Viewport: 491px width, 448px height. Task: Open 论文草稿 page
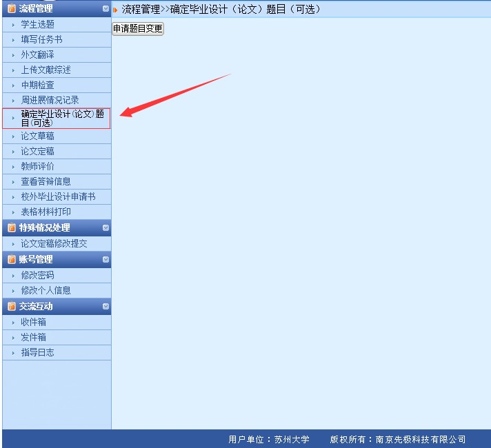pos(57,136)
